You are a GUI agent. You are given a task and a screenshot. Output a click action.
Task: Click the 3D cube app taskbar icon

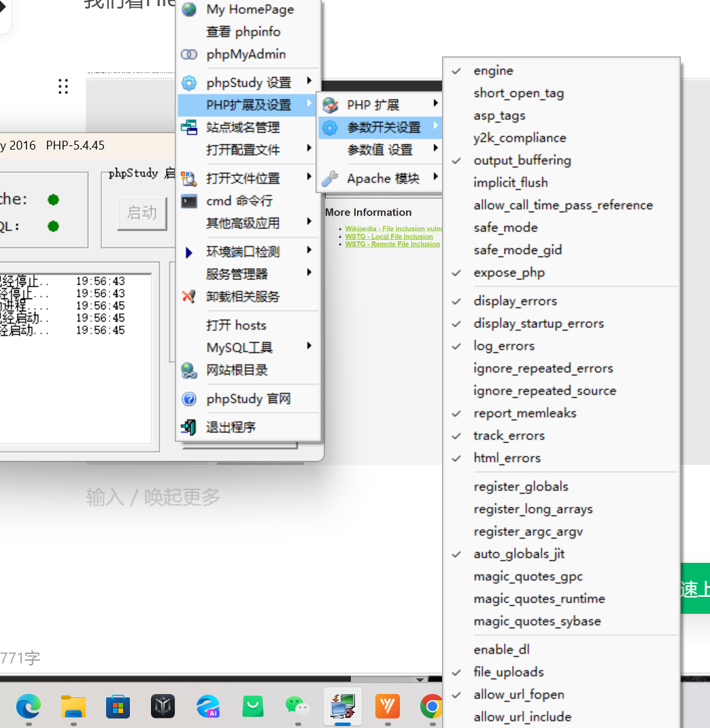(x=163, y=707)
